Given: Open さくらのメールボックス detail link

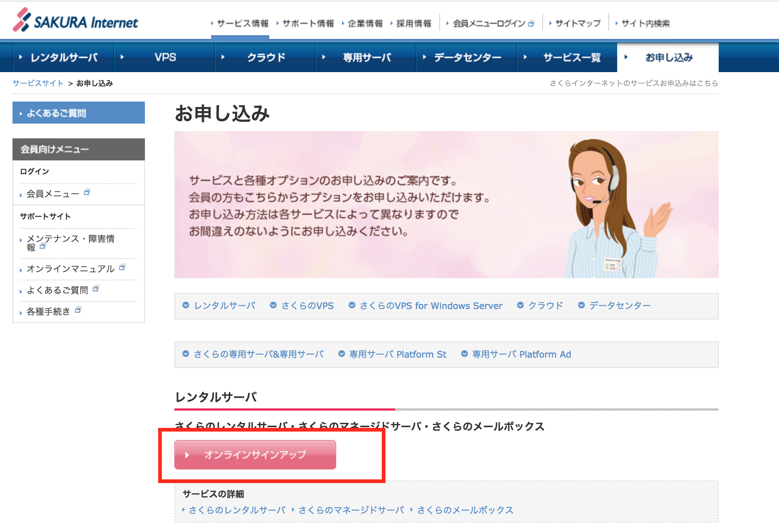Looking at the screenshot, I should pos(465,510).
